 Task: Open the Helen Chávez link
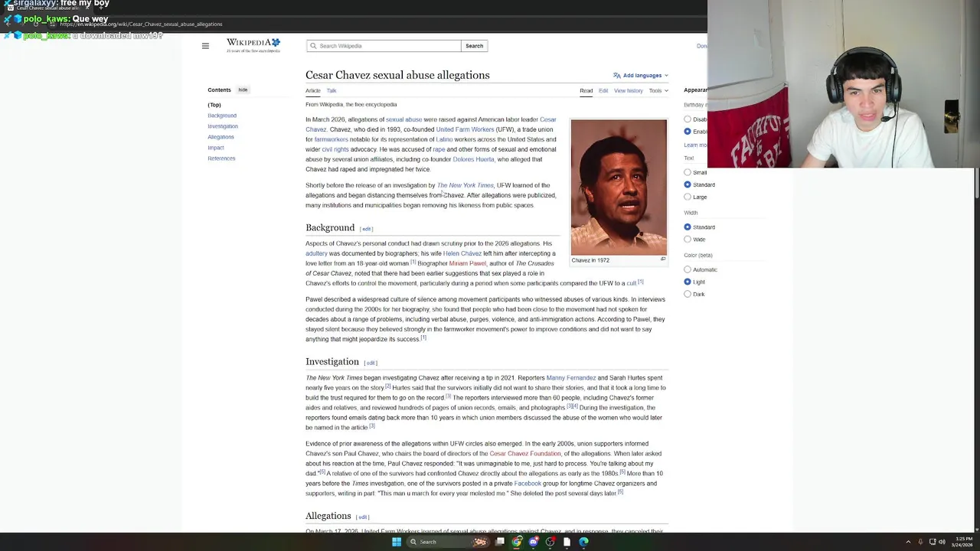[x=462, y=253]
